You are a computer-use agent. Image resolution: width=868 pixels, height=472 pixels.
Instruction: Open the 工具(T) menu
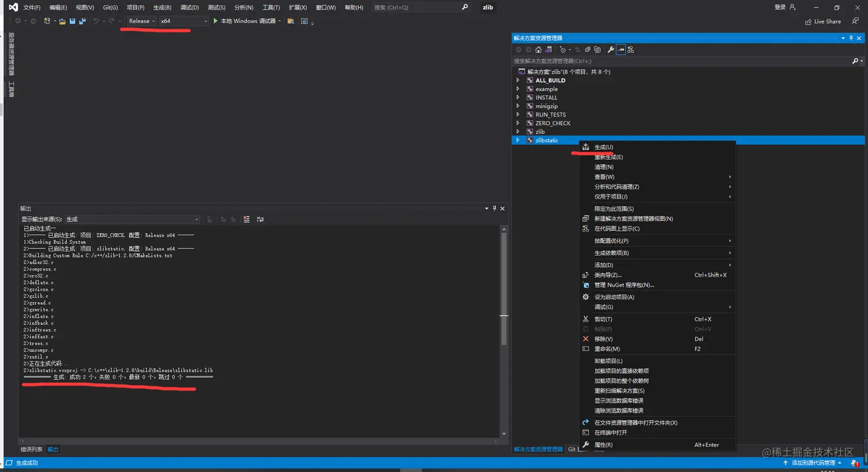pos(271,7)
